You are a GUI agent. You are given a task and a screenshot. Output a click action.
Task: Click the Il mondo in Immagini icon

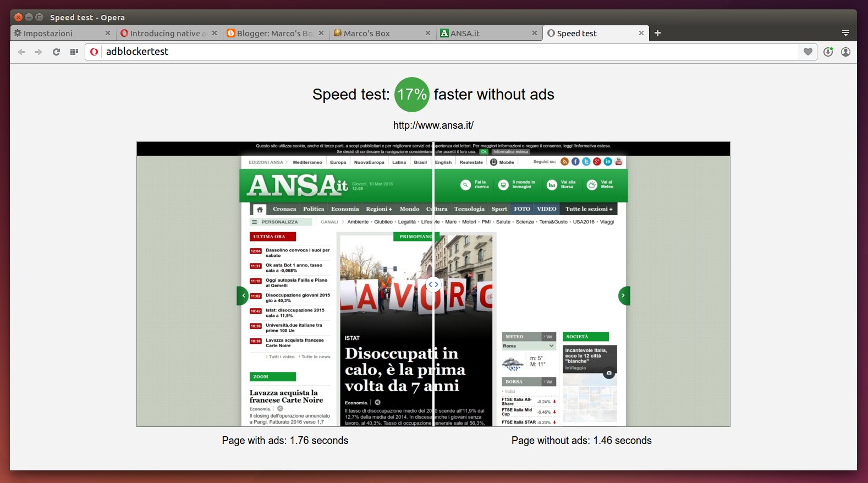click(503, 185)
